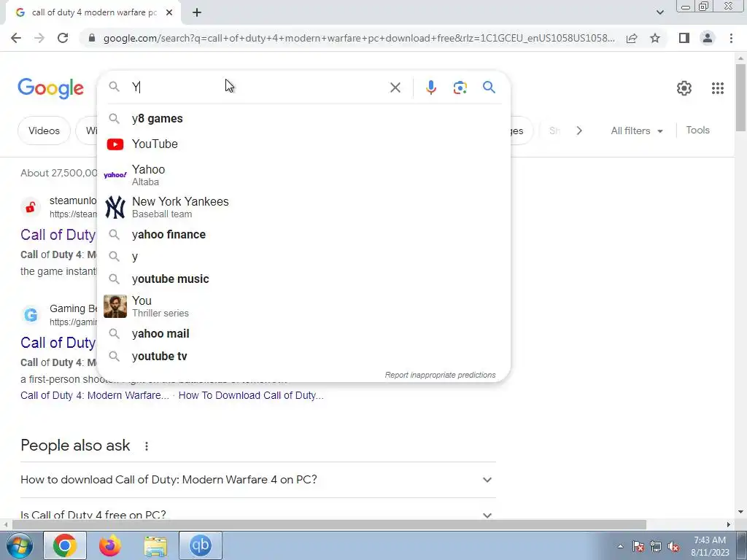The height and width of the screenshot is (560, 747).
Task: Open 'How To Download Call of Duty...' sitelink
Action: coord(251,395)
